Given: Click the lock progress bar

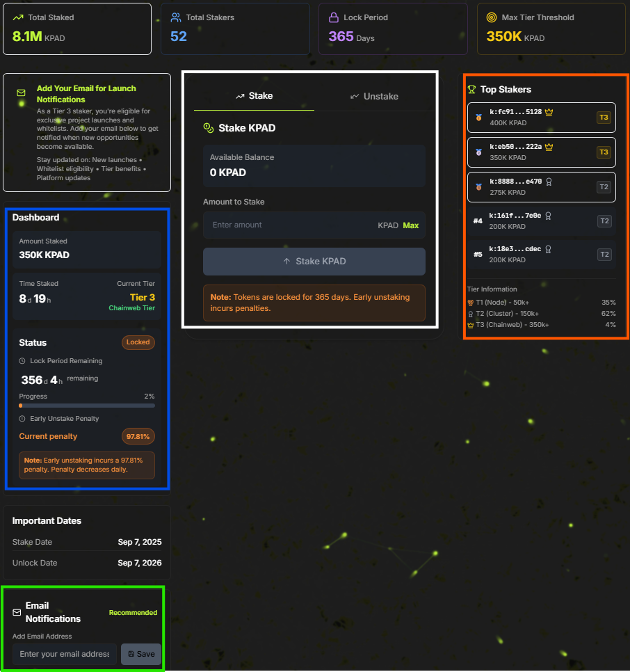Looking at the screenshot, I should tap(87, 405).
